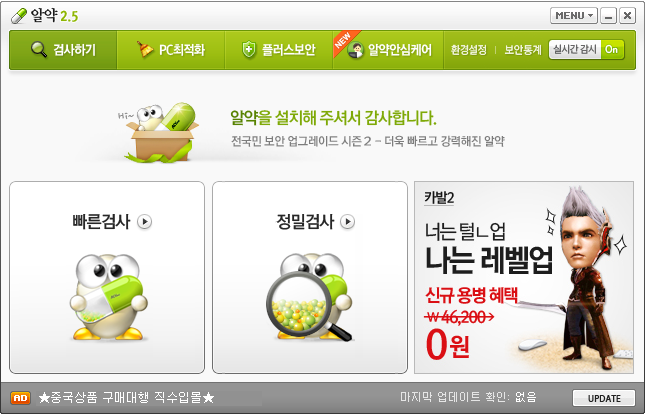Open the MENU dropdown
This screenshot has height=414, width=646.
pos(573,16)
